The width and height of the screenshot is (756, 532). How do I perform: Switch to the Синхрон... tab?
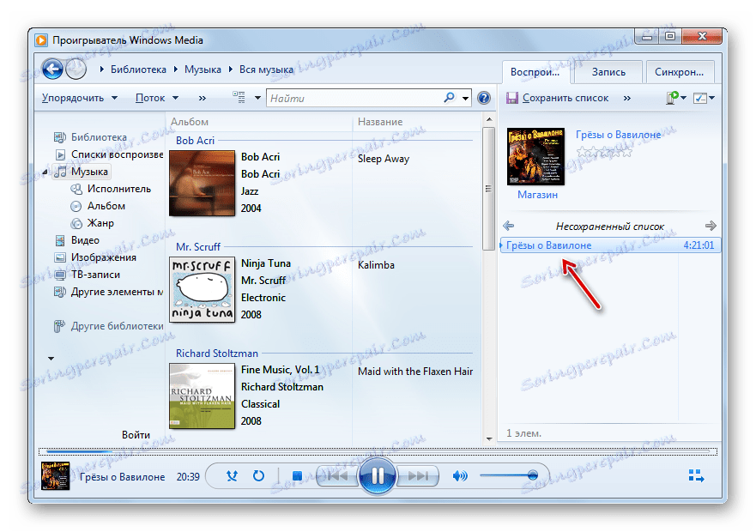pyautogui.click(x=680, y=72)
